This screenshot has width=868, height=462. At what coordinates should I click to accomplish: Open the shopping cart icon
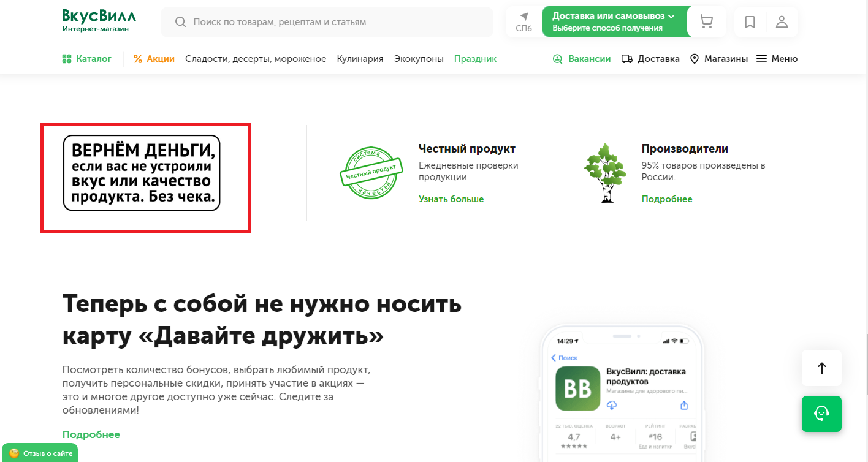pyautogui.click(x=706, y=22)
